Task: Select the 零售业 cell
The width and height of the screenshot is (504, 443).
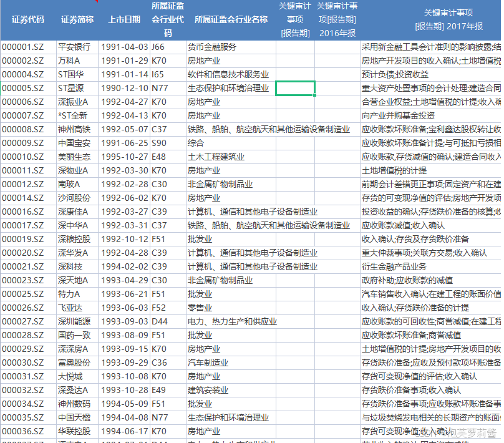Action: pos(231,308)
